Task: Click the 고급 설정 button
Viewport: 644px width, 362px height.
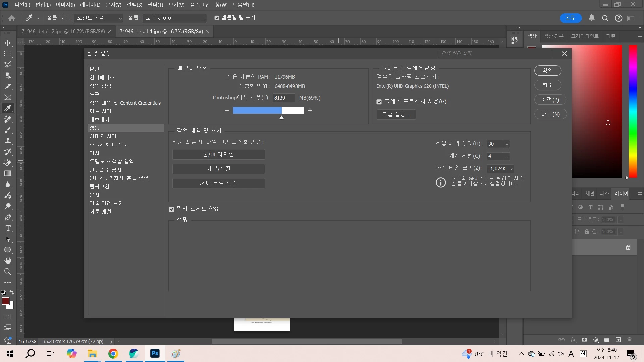Action: click(x=396, y=114)
